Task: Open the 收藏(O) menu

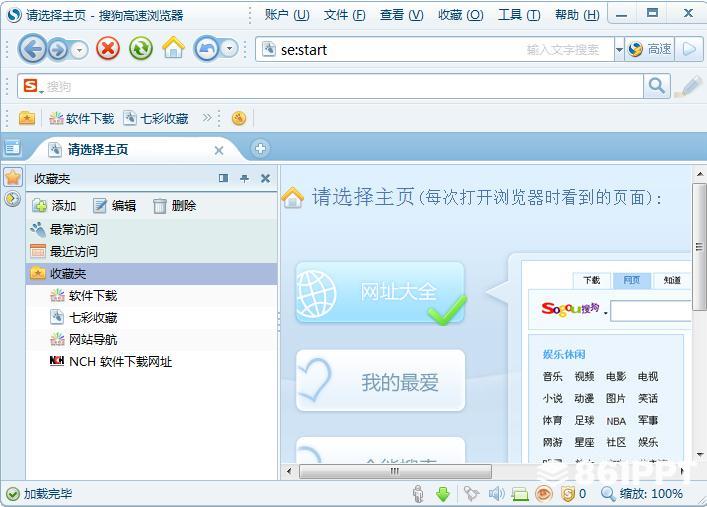Action: [460, 15]
